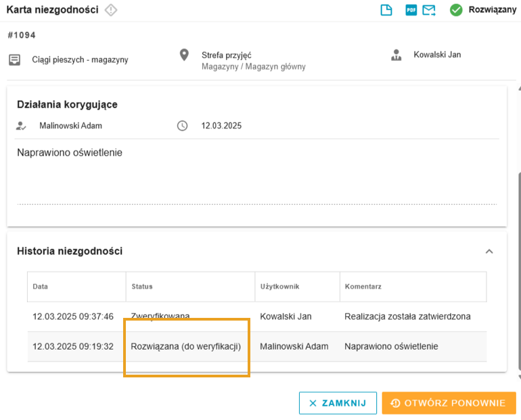This screenshot has width=521, height=420.
Task: Click the ZAMKNIJ button
Action: 338,403
